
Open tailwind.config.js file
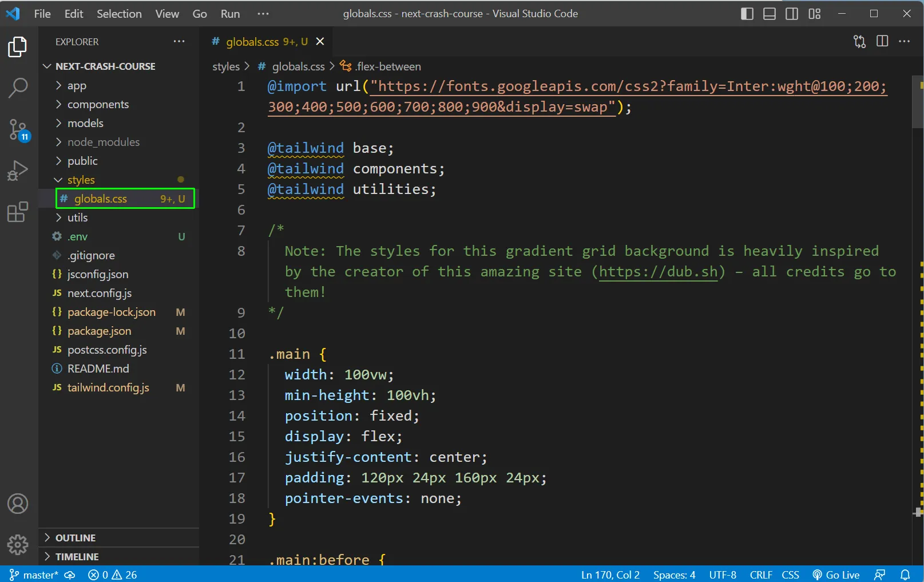tap(119, 387)
